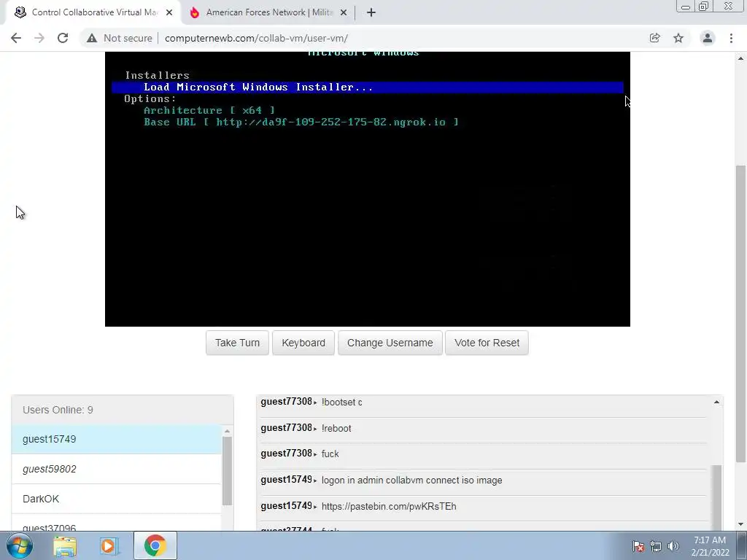The image size is (747, 560).
Task: Open Windows Explorer from the taskbar
Action: click(x=65, y=545)
